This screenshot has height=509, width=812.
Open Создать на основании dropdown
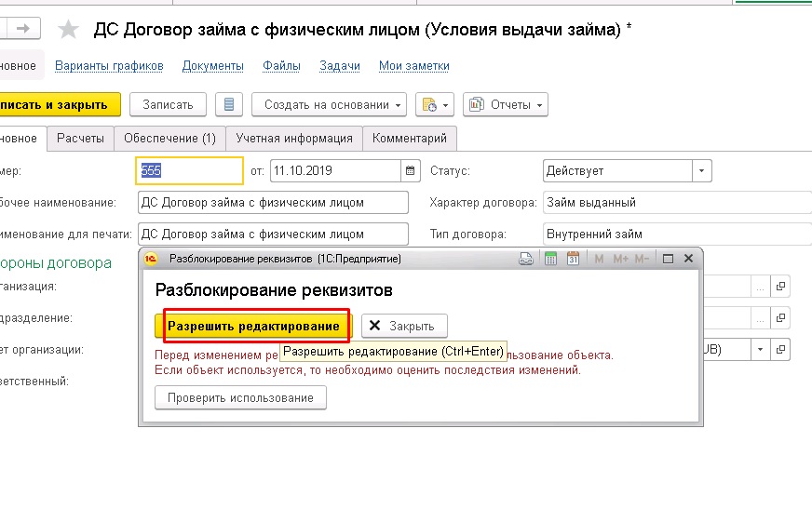click(330, 104)
